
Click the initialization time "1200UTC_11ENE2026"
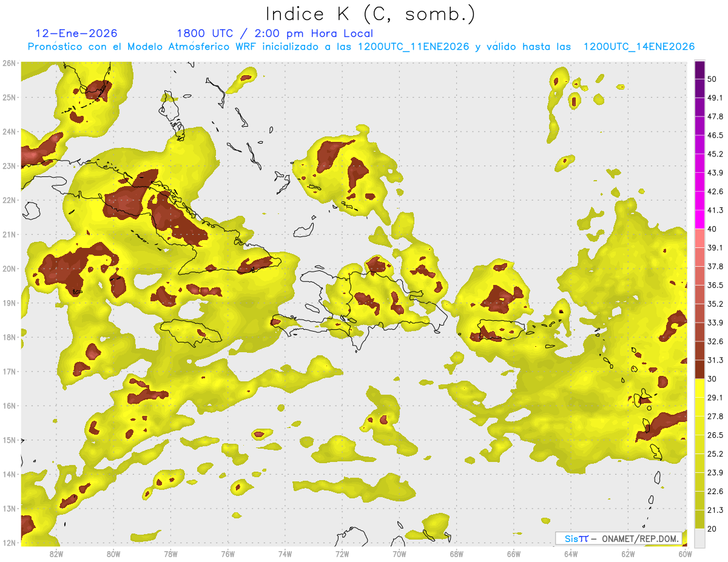(413, 47)
